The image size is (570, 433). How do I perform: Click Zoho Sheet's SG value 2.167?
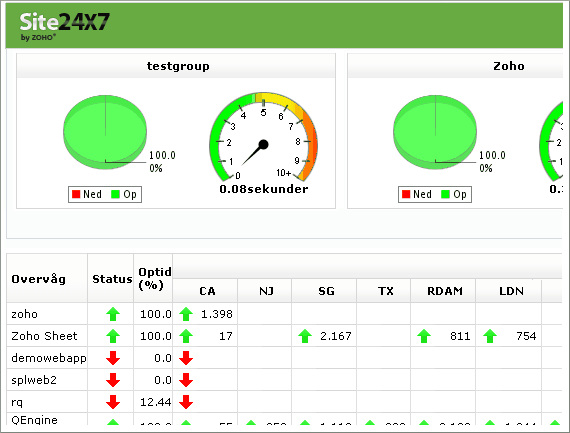pos(336,336)
